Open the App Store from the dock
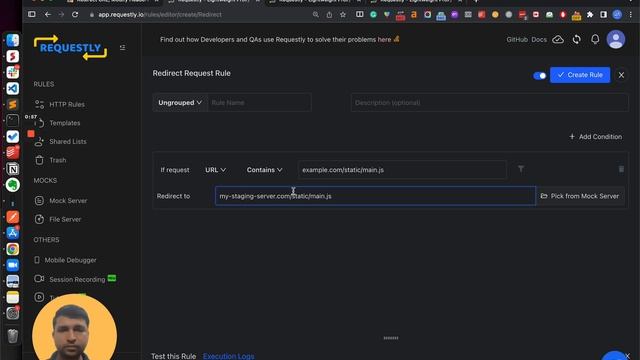 coord(13,233)
